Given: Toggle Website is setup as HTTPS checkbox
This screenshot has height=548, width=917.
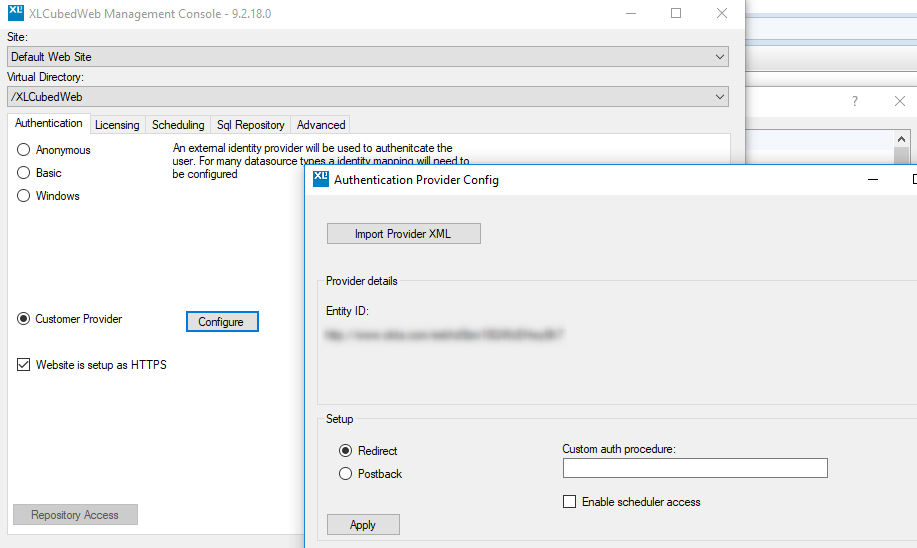Looking at the screenshot, I should [24, 365].
